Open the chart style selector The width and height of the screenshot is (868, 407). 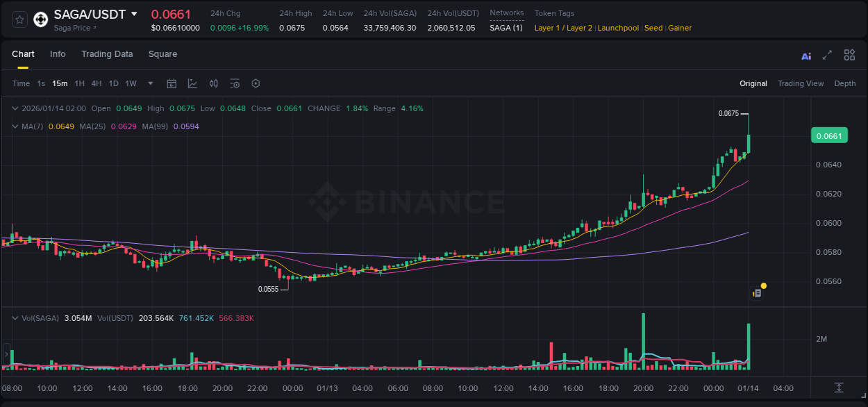pos(193,83)
